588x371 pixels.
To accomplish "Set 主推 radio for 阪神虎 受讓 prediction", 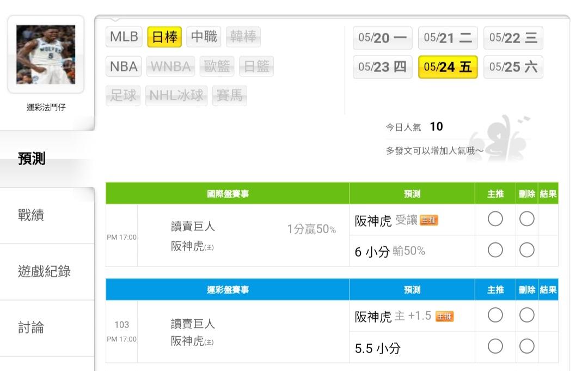I will pyautogui.click(x=495, y=219).
